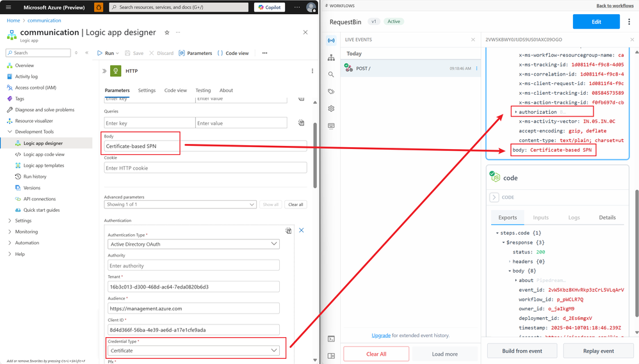Delete the Queries row icon
This screenshot has width=639, height=364.
tap(301, 123)
